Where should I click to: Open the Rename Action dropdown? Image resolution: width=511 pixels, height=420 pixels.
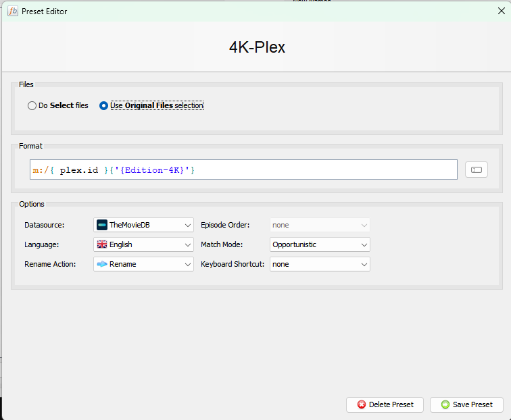coord(143,264)
